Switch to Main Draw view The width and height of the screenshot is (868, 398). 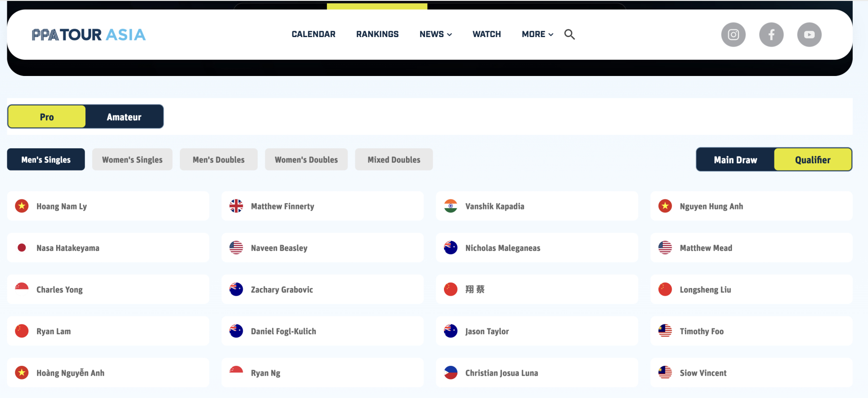[735, 160]
